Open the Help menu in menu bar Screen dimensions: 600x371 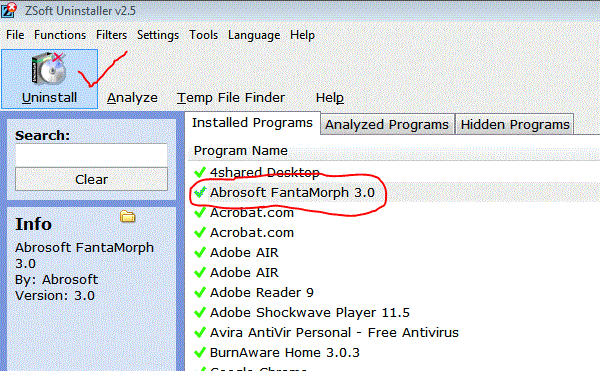[x=302, y=35]
